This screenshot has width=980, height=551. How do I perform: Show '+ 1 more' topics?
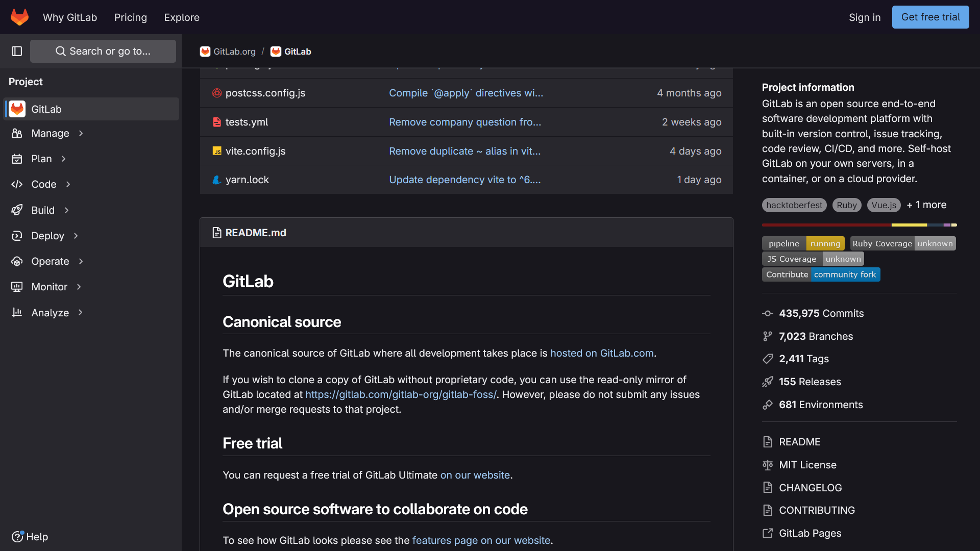point(926,205)
